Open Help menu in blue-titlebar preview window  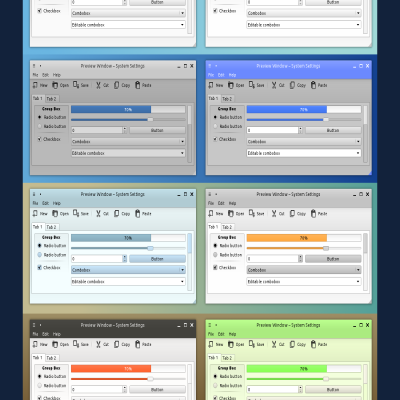(233, 75)
